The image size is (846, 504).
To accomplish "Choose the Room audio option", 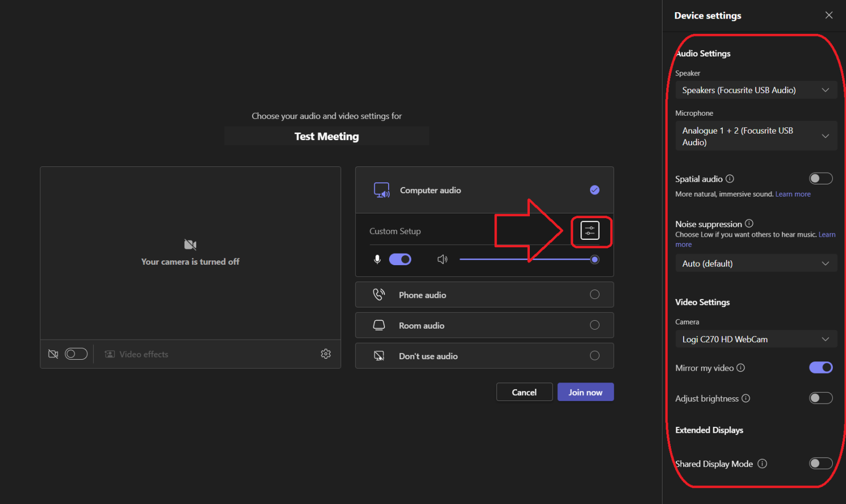I will coord(484,325).
